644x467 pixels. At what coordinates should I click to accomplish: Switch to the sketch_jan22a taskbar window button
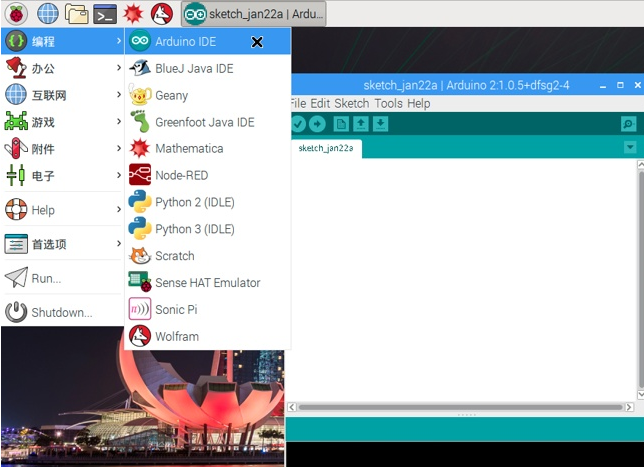[254, 14]
